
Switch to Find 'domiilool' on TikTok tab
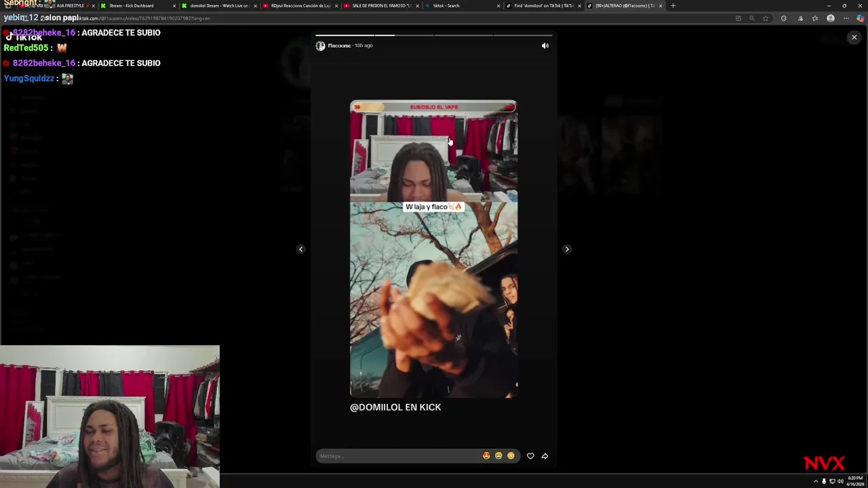(x=542, y=5)
